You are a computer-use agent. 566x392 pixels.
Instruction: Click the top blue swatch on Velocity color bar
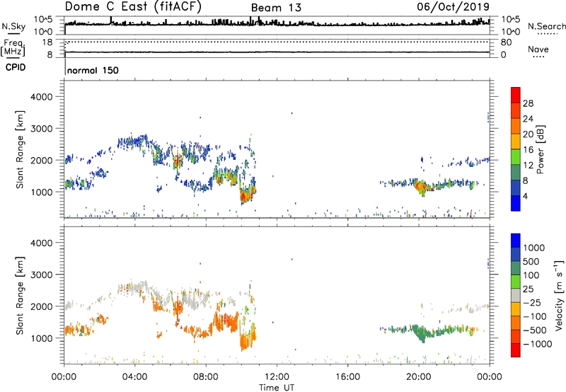tap(516, 241)
